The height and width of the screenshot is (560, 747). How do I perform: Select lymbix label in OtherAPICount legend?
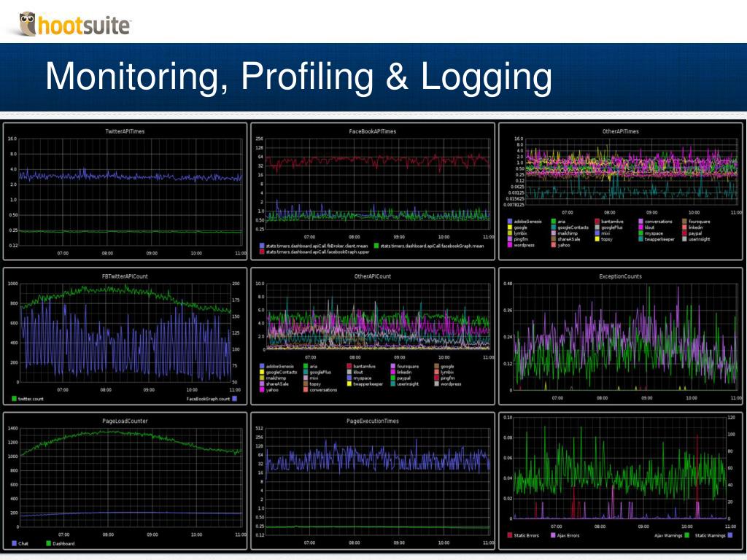(447, 372)
